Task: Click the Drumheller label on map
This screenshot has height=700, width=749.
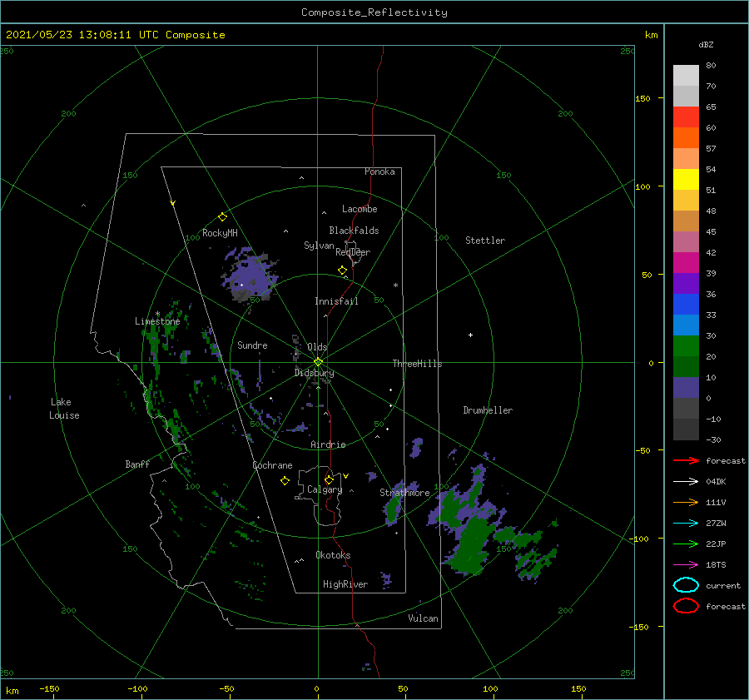Action: pyautogui.click(x=488, y=410)
